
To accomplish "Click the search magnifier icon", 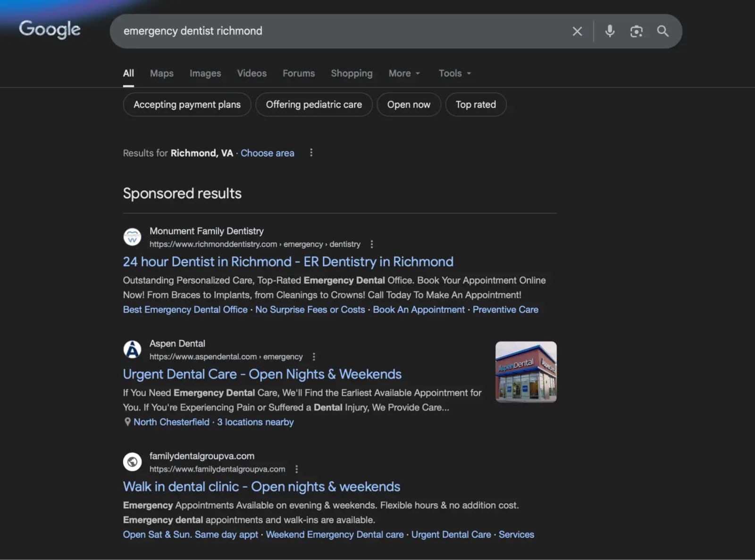I will (x=663, y=31).
